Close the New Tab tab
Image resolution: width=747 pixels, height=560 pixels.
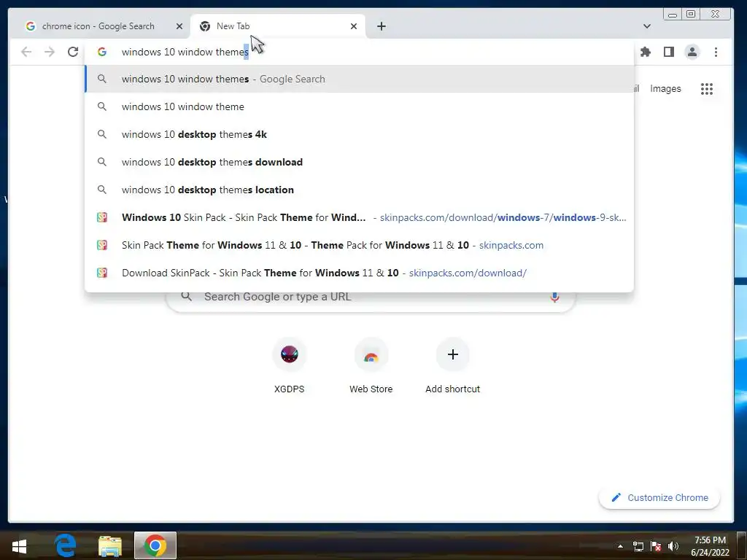click(354, 26)
